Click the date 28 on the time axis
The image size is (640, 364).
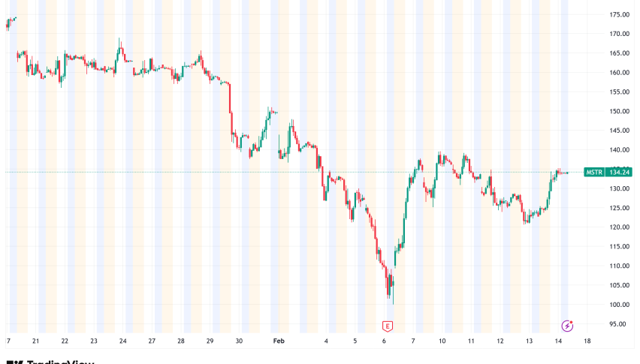181,340
